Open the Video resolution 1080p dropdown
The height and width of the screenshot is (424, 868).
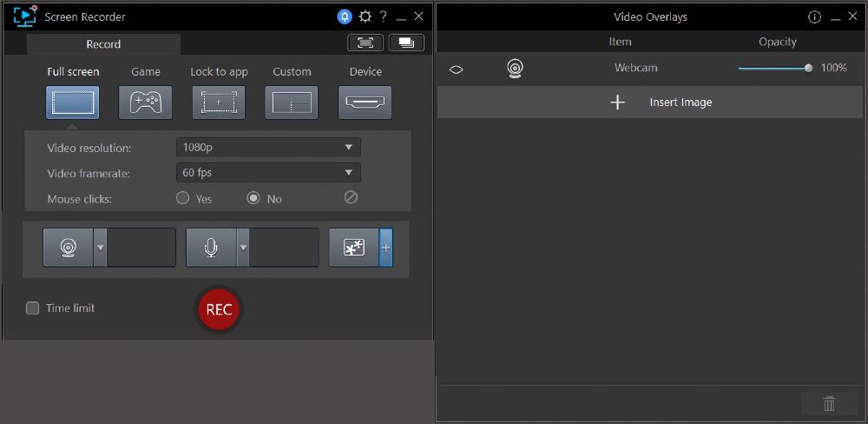click(x=268, y=148)
